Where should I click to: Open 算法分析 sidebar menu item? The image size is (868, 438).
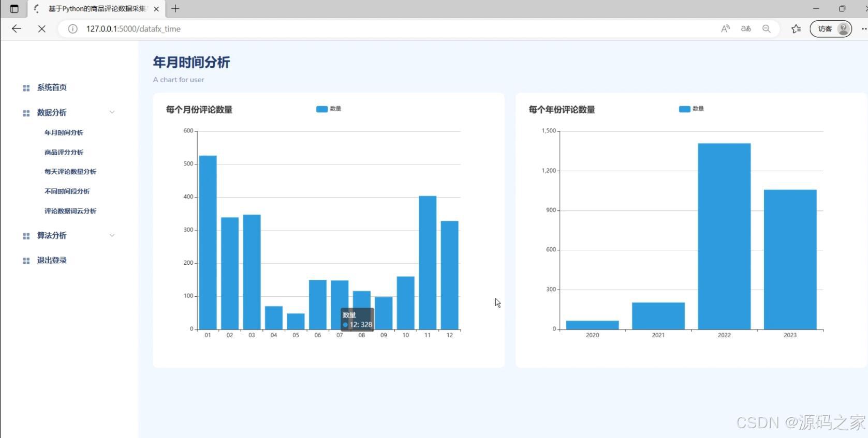pos(52,235)
